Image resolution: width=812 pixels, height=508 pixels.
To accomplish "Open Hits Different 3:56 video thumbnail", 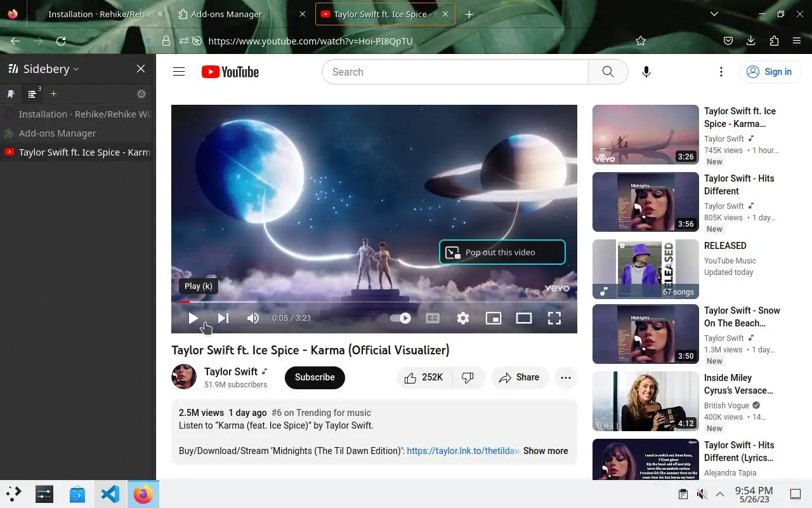I will (x=645, y=202).
